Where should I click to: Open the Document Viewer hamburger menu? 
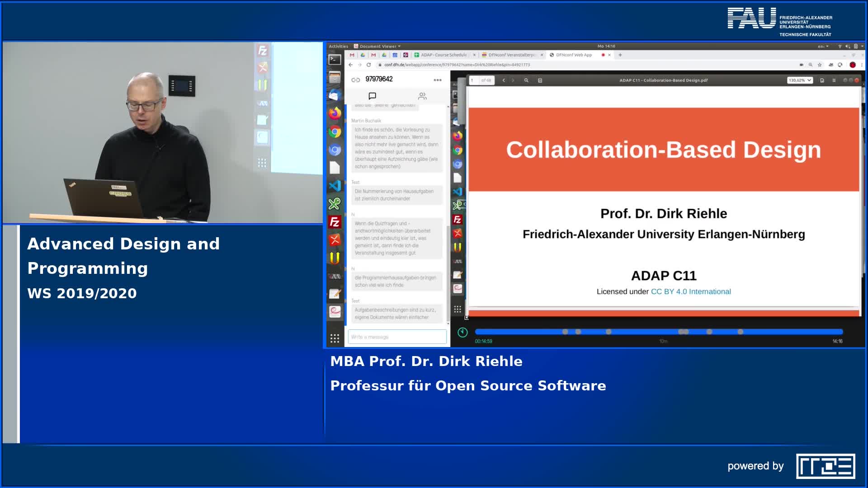834,80
